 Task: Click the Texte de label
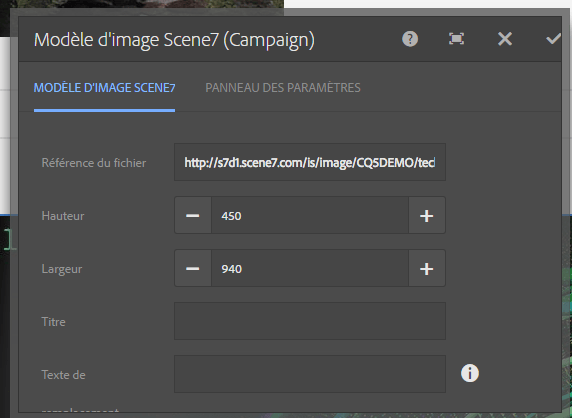[x=63, y=375]
